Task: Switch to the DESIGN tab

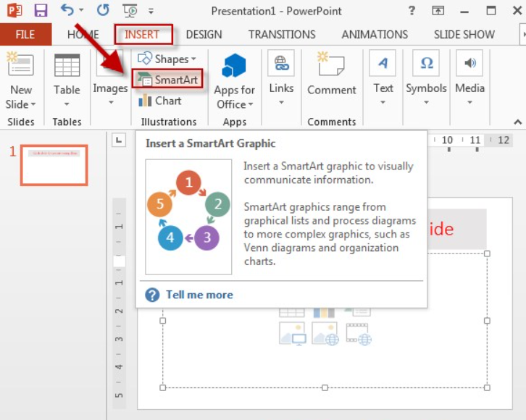Action: 204,35
